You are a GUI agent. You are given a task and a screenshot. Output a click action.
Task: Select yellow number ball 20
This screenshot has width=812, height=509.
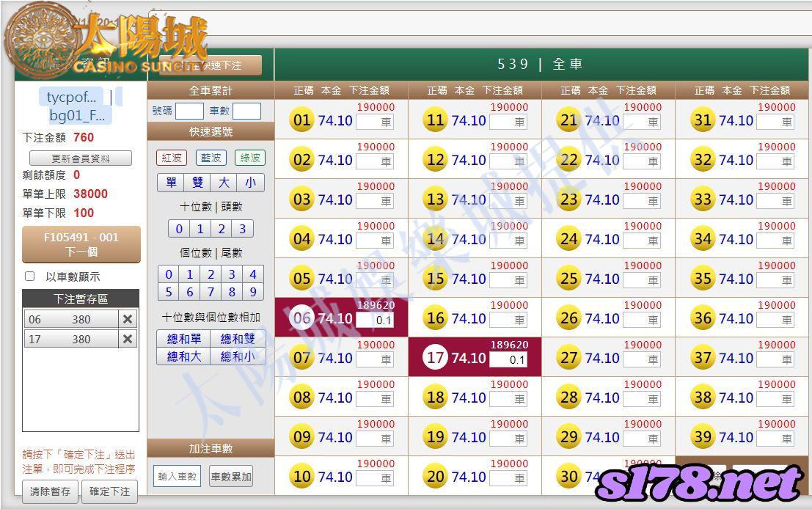(x=436, y=477)
